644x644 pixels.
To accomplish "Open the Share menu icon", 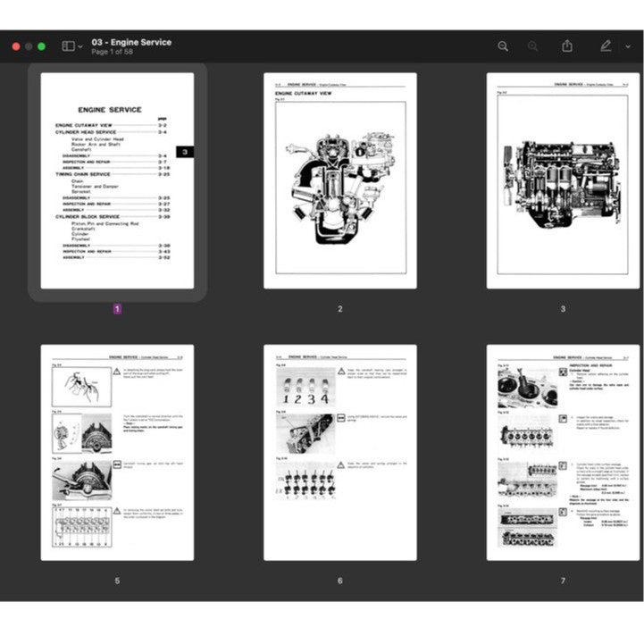I will point(567,46).
